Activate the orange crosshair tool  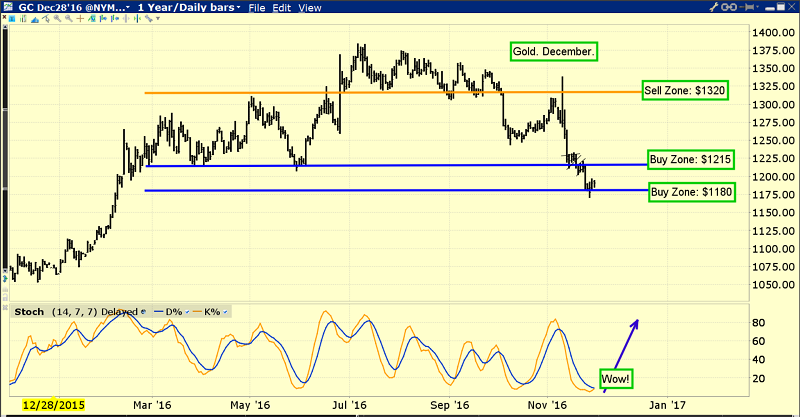click(80, 18)
